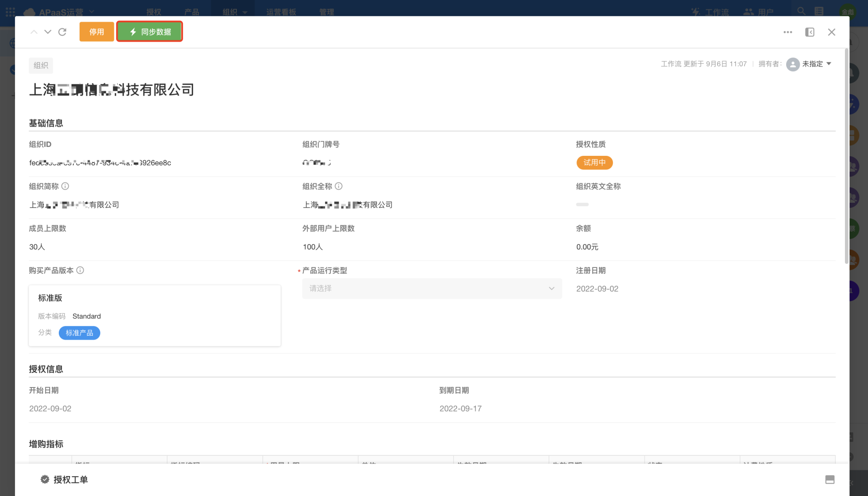Image resolution: width=868 pixels, height=496 pixels.
Task: Click the refresh record icon
Action: pyautogui.click(x=62, y=32)
